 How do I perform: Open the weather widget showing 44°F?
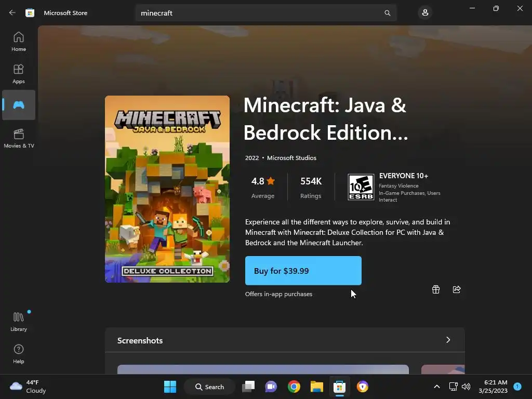[28, 387]
